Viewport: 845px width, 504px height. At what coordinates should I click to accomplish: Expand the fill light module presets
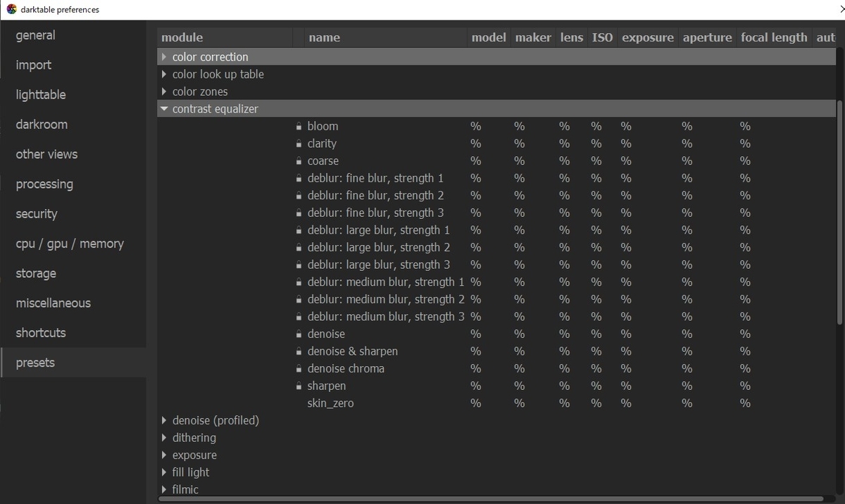pyautogui.click(x=165, y=472)
